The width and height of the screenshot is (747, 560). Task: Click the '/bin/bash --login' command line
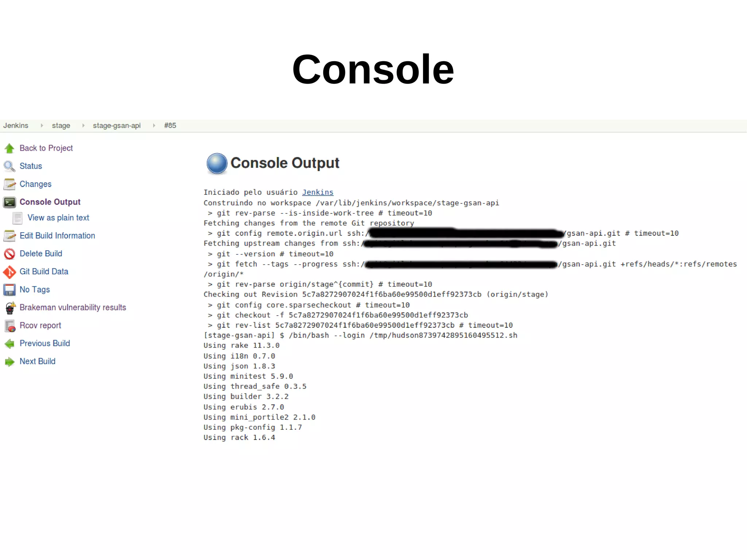(360, 335)
